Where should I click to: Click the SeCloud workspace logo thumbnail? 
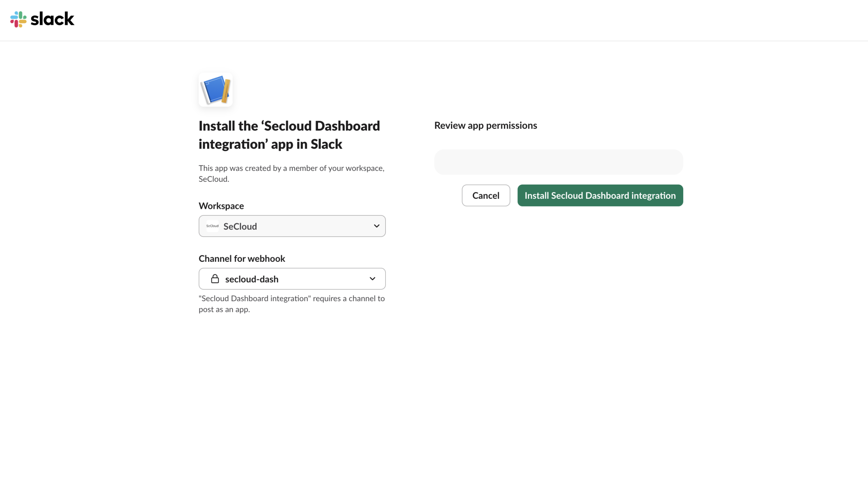pyautogui.click(x=212, y=226)
